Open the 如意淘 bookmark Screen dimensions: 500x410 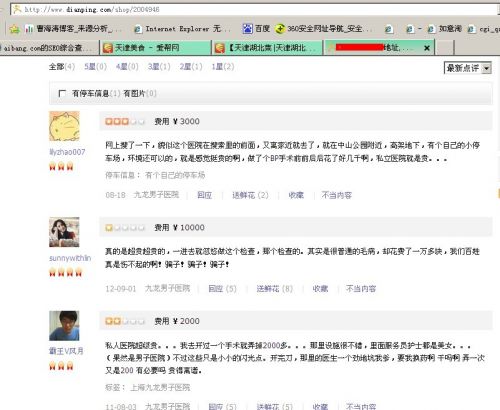coord(444,29)
